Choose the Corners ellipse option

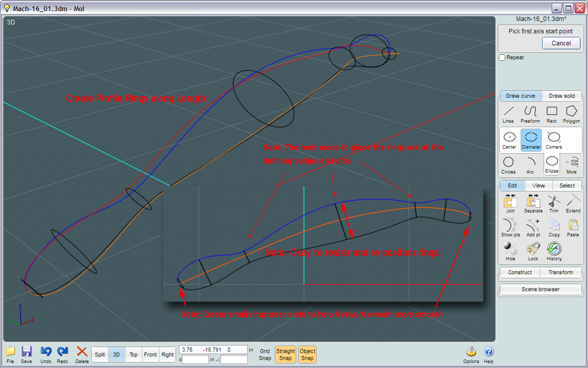click(554, 140)
